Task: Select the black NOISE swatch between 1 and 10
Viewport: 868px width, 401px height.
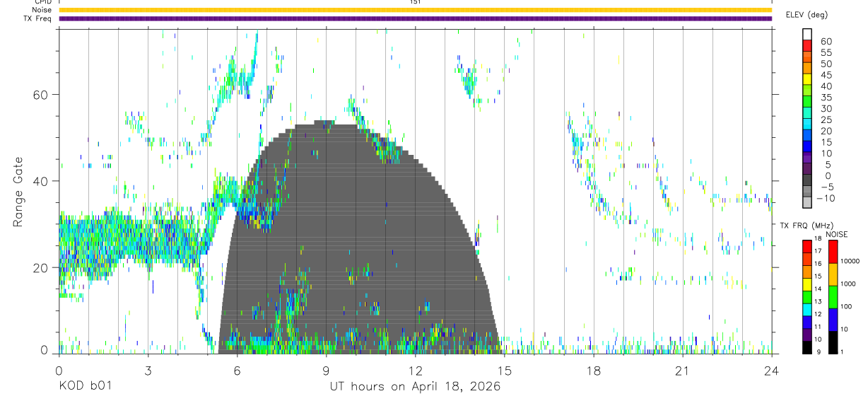Action: [833, 342]
